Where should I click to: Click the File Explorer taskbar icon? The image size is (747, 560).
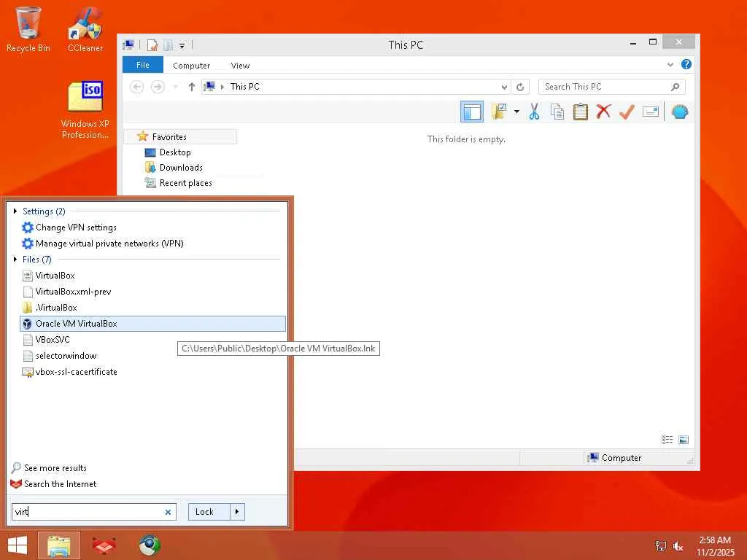(x=59, y=545)
